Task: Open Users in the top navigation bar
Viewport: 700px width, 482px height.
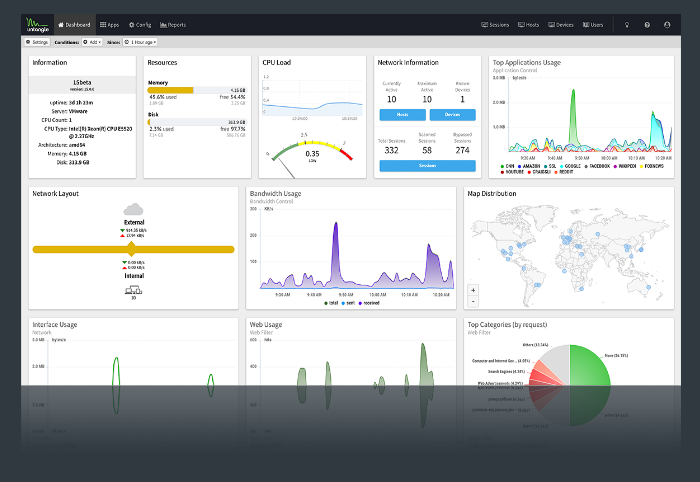Action: pos(593,25)
